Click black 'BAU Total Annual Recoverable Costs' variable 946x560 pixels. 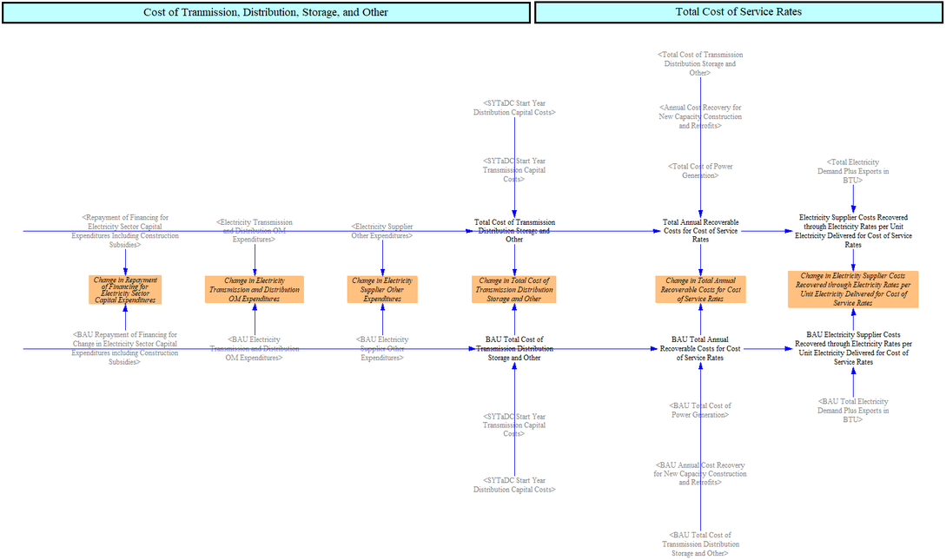pos(700,348)
